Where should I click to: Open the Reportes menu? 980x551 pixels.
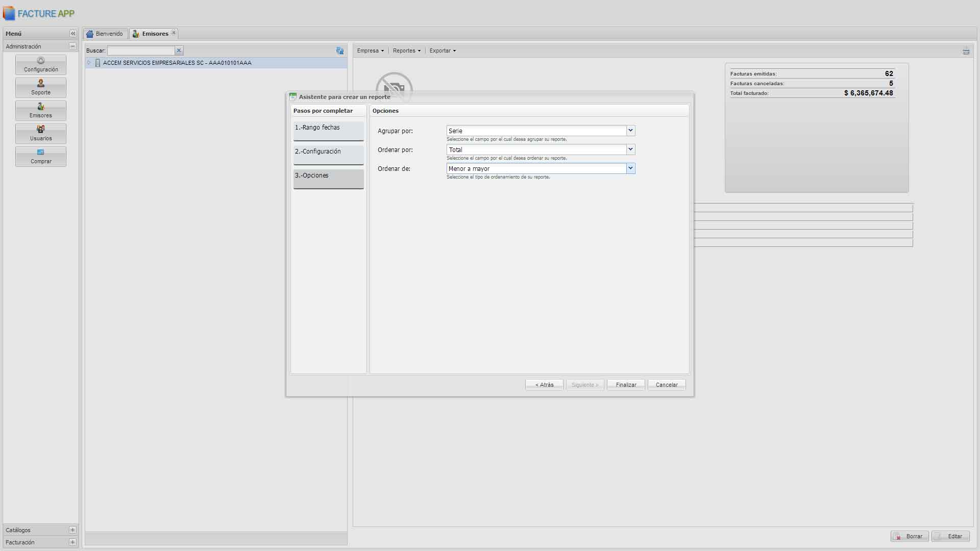click(x=406, y=51)
